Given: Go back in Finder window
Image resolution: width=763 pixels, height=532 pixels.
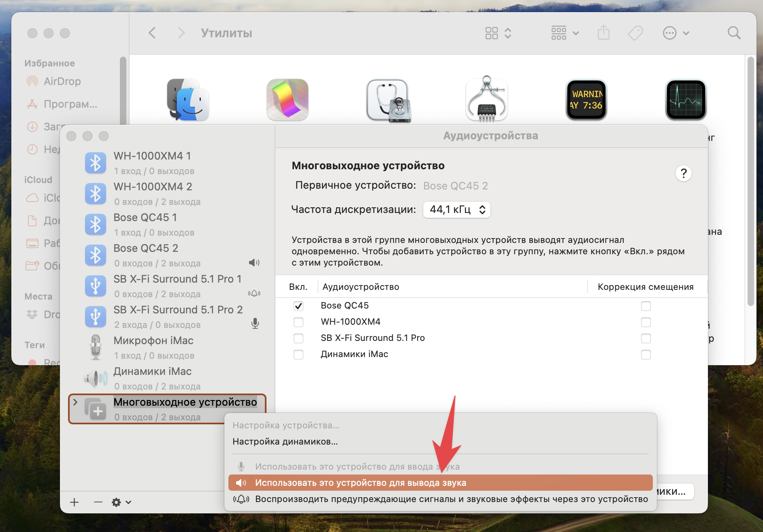Looking at the screenshot, I should (x=152, y=33).
